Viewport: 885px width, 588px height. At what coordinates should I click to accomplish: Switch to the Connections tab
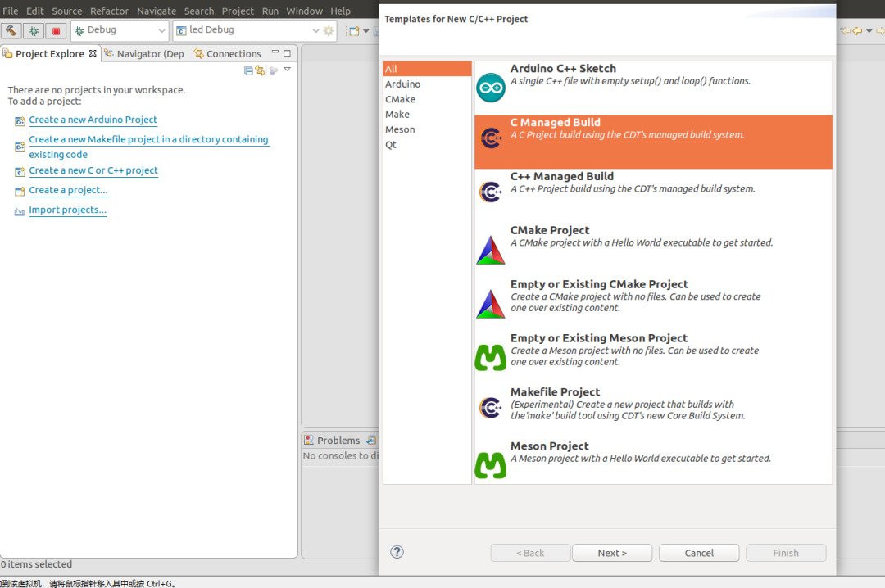[x=228, y=53]
